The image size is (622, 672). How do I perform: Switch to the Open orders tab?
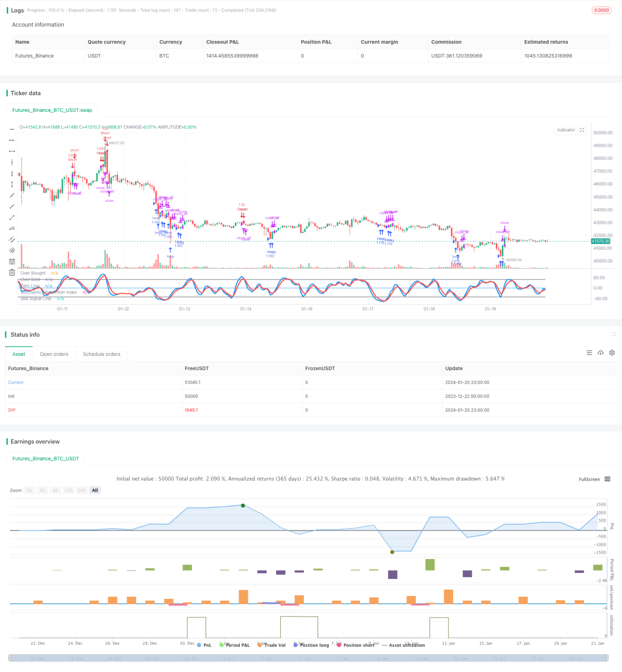click(54, 354)
